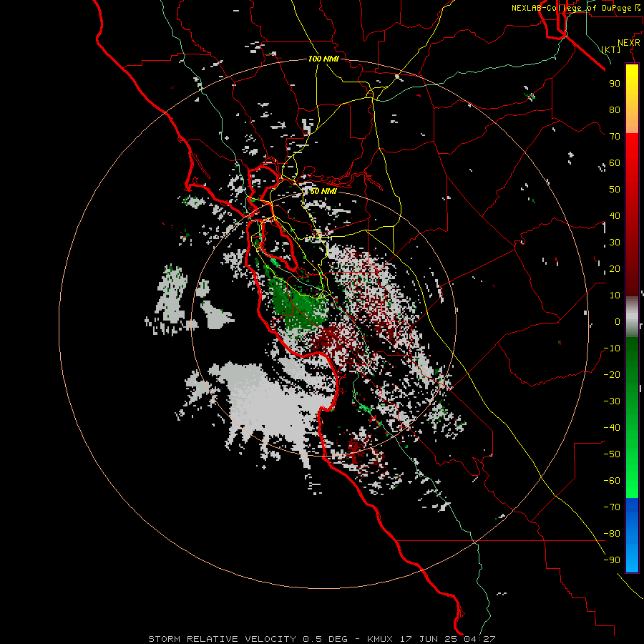Click the positive 40 scale label

click(x=615, y=215)
